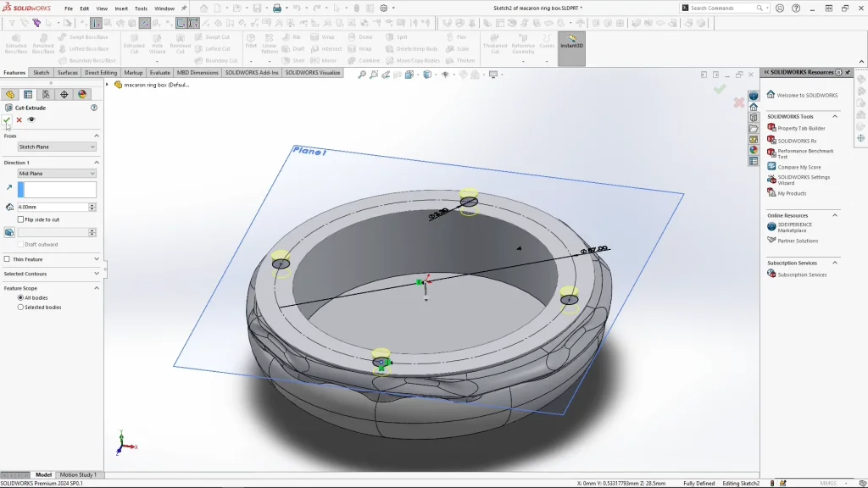Open the PropertyManager tab icon
Screen dimensions: 868x488
coord(28,94)
